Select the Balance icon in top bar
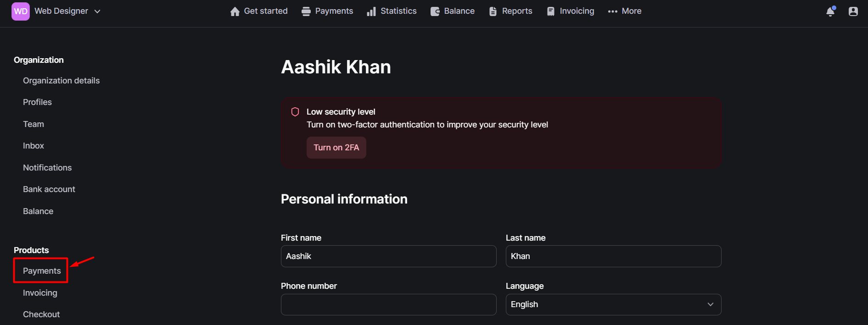 (x=435, y=11)
